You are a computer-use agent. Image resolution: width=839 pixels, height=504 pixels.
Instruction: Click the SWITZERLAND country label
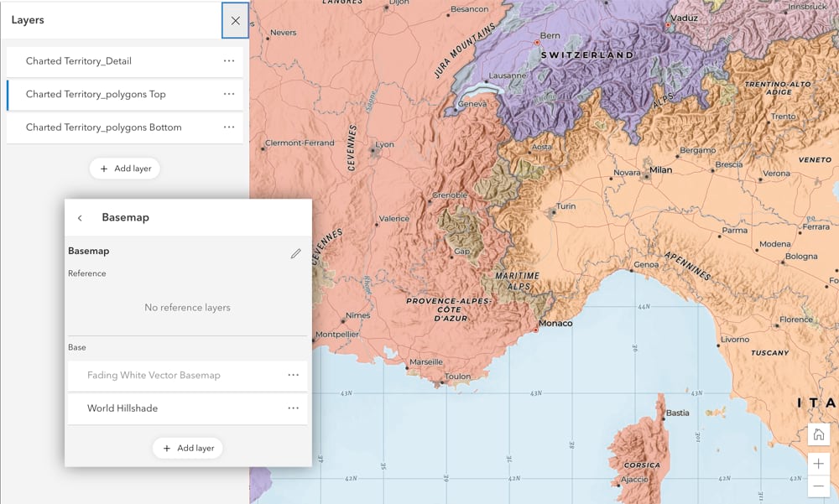(587, 55)
